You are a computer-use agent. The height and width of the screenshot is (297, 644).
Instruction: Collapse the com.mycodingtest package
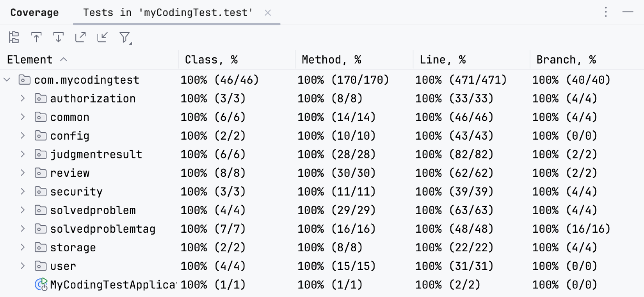pyautogui.click(x=7, y=80)
